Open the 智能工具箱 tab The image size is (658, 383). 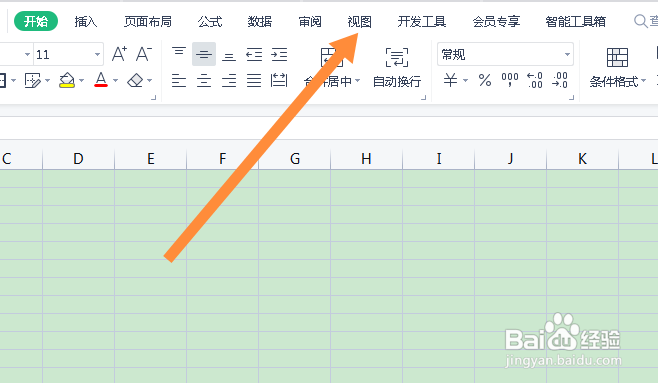[576, 21]
